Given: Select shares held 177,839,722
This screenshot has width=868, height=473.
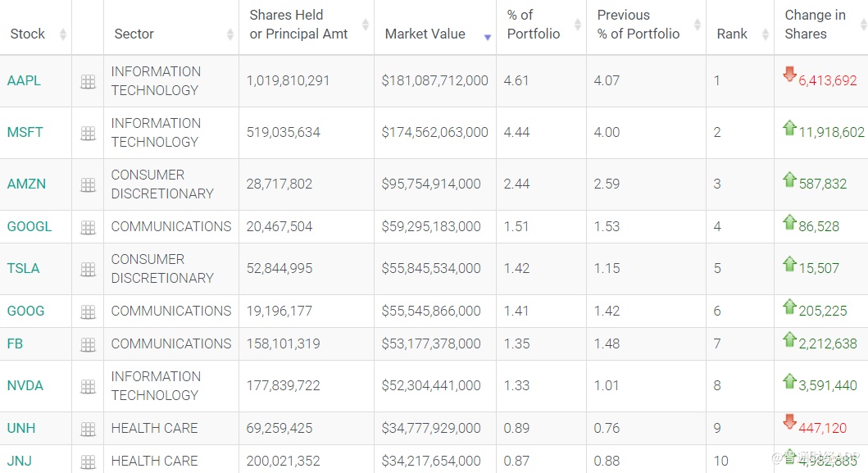Looking at the screenshot, I should click(284, 385).
